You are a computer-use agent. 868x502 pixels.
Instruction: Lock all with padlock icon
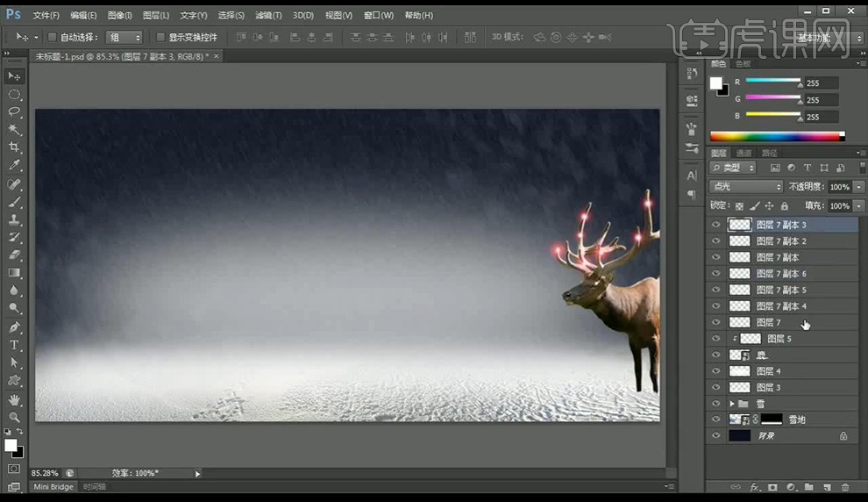pos(785,206)
